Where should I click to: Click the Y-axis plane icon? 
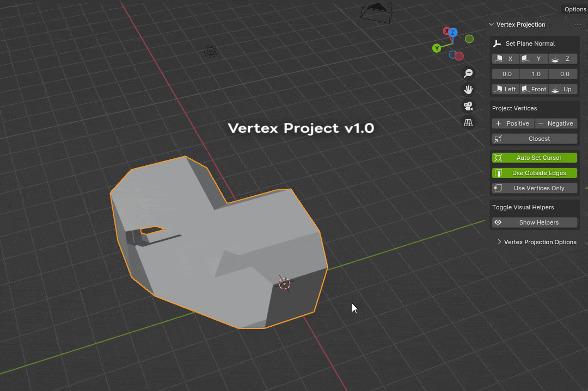525,58
